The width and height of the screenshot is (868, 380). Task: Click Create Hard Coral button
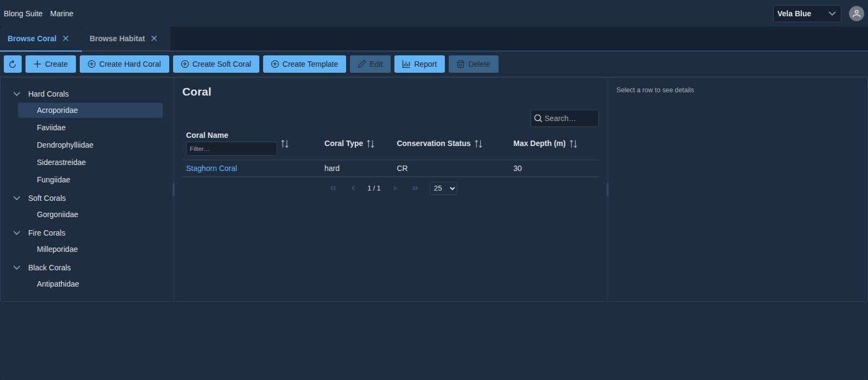click(x=124, y=64)
